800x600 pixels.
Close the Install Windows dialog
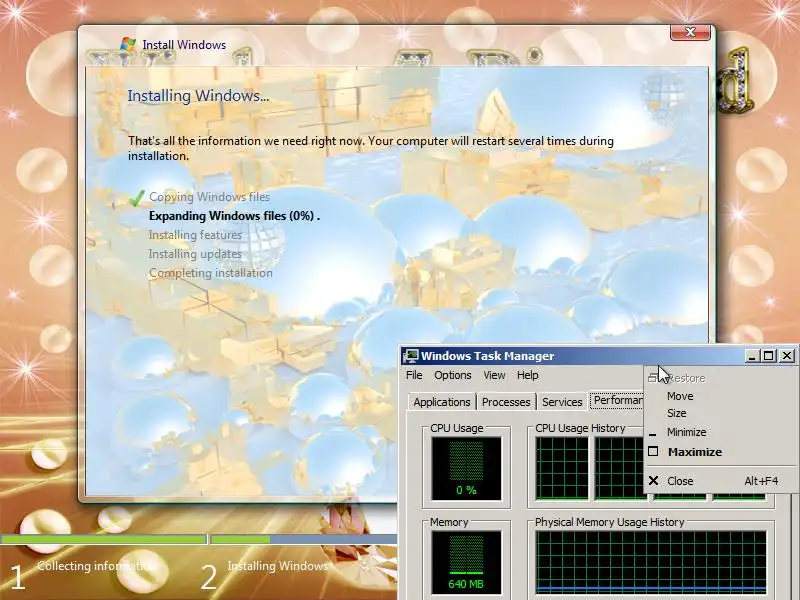690,32
